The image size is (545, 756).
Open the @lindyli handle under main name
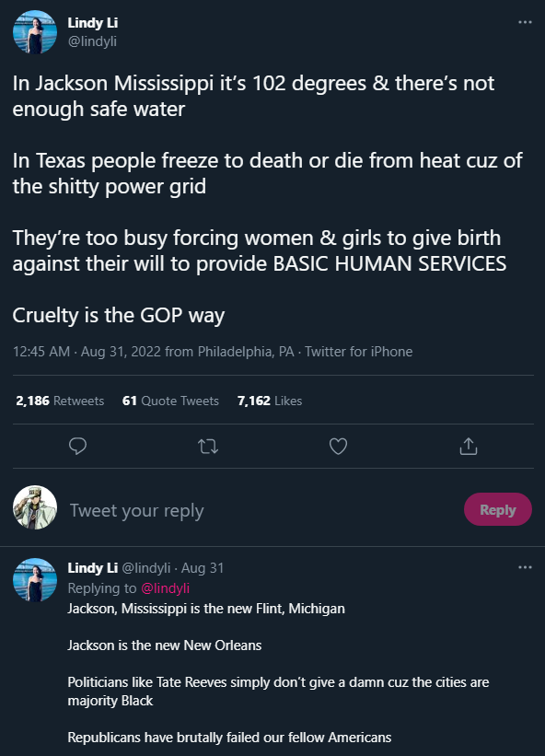[x=92, y=41]
